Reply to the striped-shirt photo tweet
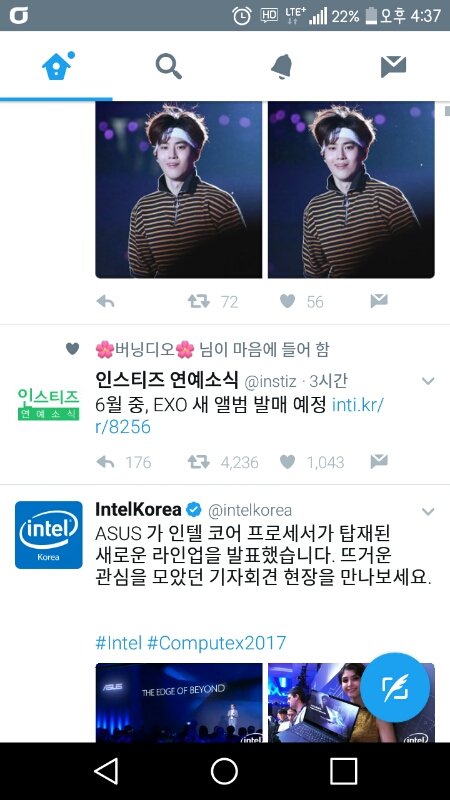 105,302
